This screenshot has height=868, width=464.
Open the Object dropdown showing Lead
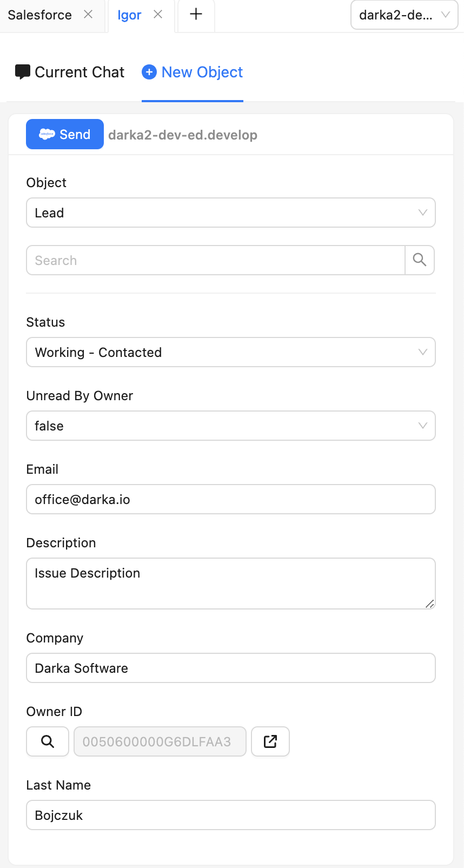coord(231,213)
